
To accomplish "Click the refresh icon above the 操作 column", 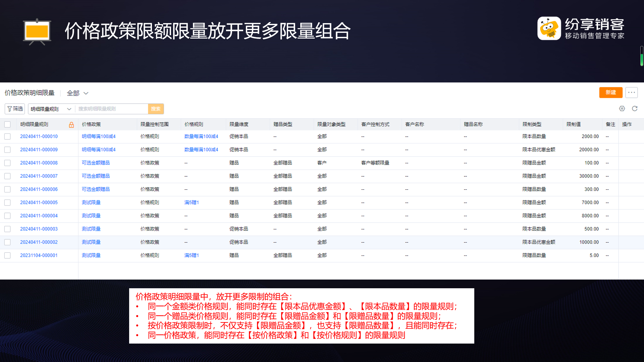I will point(635,109).
